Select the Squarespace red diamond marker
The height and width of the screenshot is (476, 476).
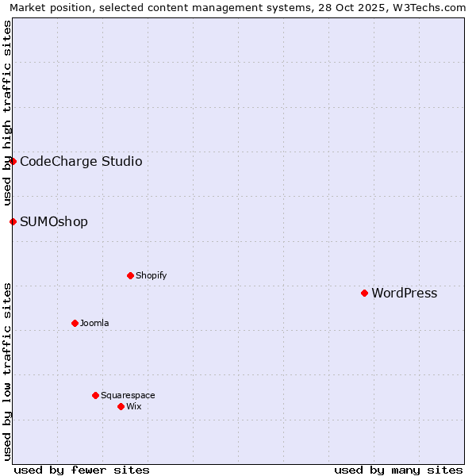[x=95, y=395]
